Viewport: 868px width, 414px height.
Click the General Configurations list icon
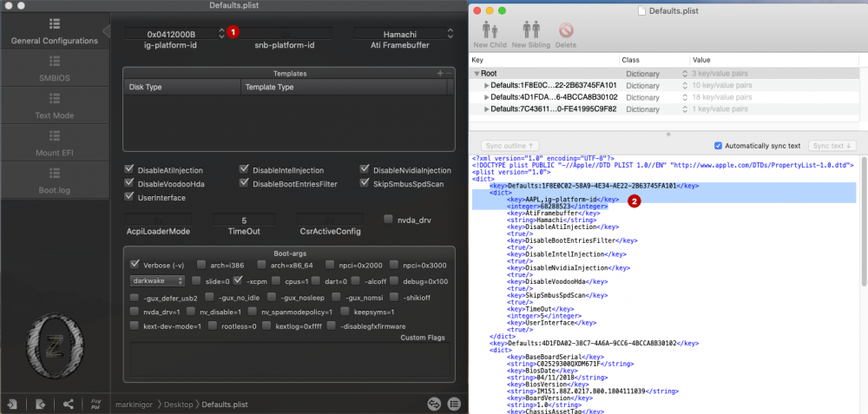click(x=54, y=23)
